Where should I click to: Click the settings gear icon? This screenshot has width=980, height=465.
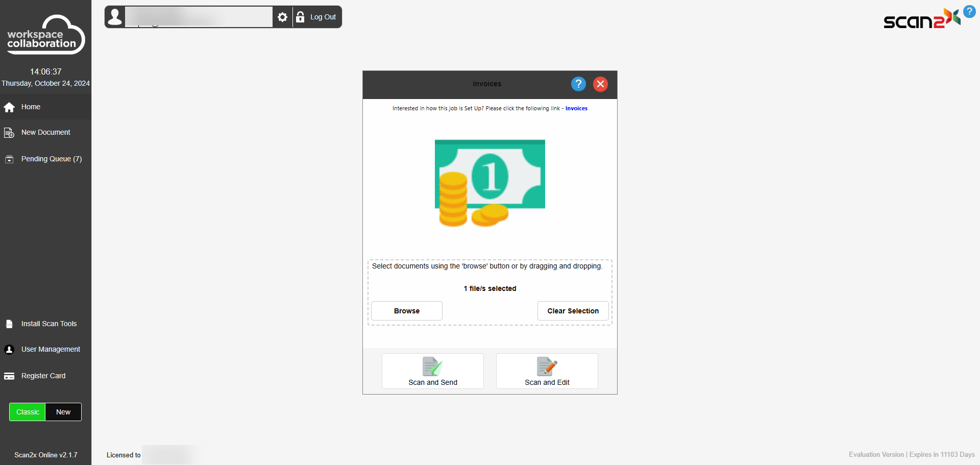click(x=282, y=17)
